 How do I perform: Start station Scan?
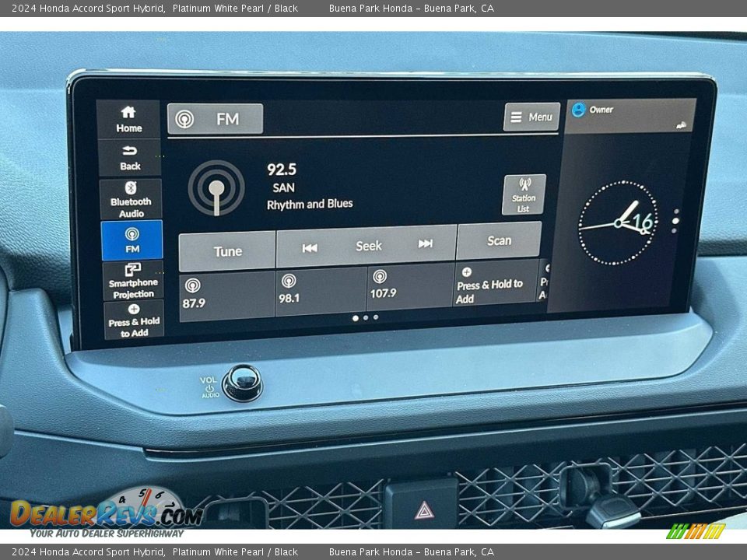pos(499,240)
